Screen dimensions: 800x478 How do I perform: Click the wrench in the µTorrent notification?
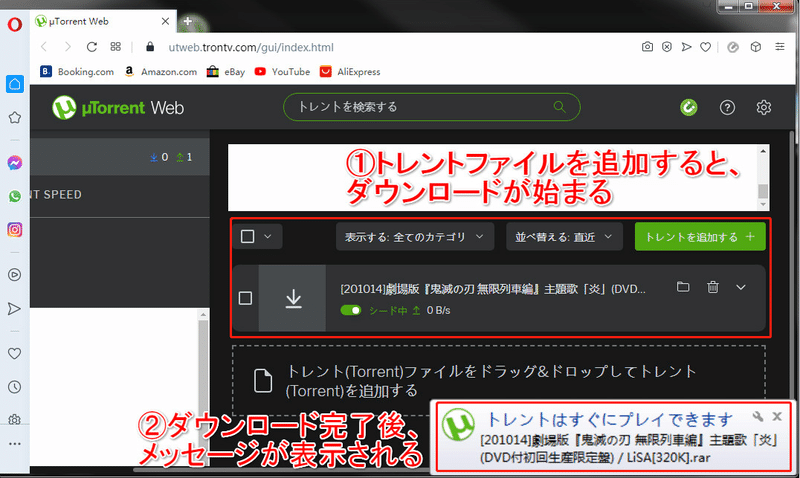[758, 416]
